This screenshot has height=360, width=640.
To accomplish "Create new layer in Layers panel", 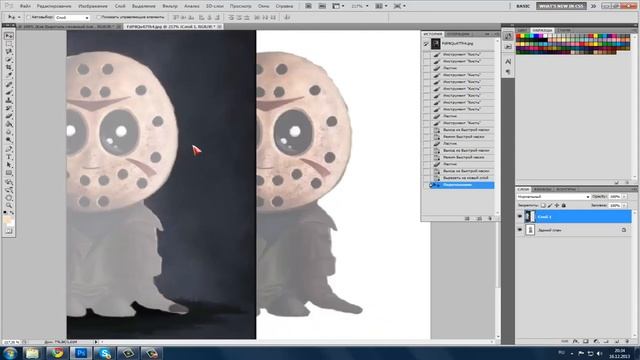I will (617, 341).
